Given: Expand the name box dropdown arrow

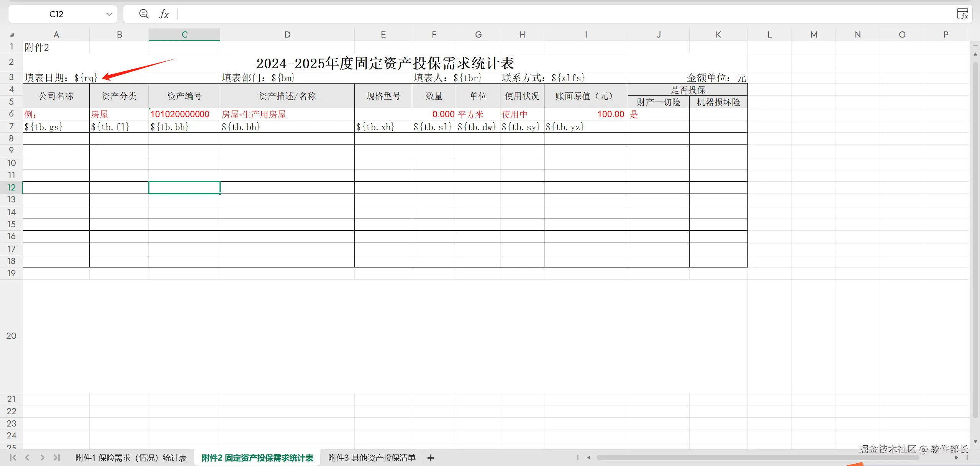Looking at the screenshot, I should [109, 14].
